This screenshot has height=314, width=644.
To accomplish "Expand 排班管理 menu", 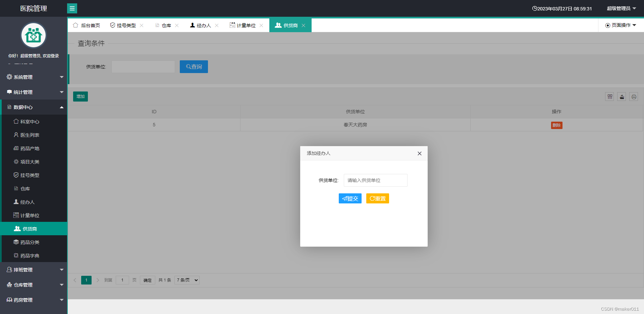I will click(x=34, y=270).
